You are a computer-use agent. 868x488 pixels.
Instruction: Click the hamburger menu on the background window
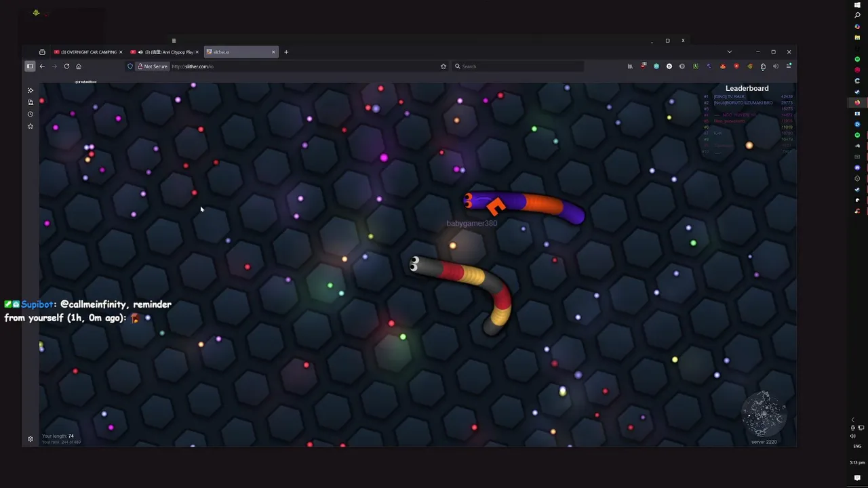[174, 41]
